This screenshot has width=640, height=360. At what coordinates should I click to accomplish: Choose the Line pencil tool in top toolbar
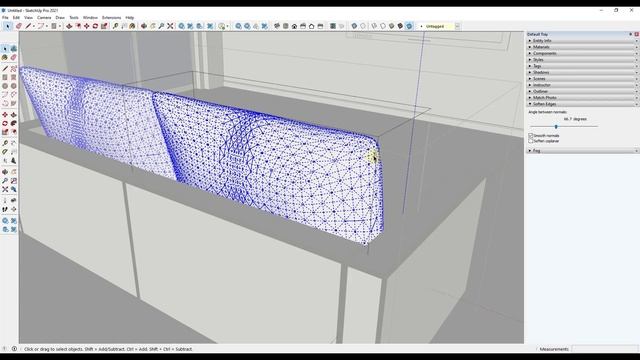coord(28,26)
